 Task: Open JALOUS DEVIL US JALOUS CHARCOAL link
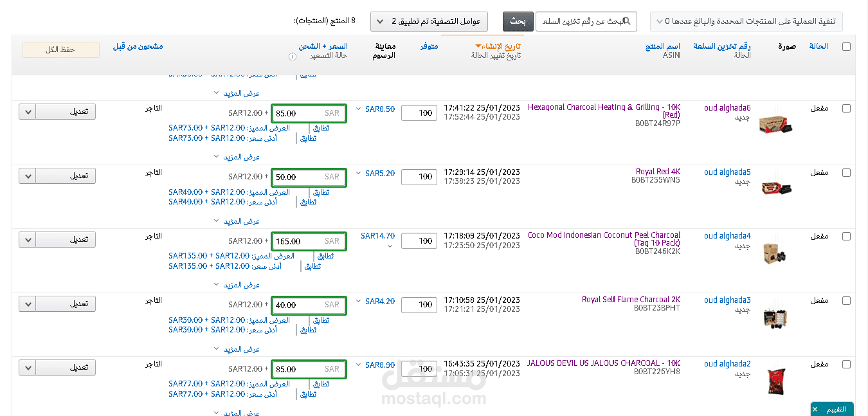point(603,363)
